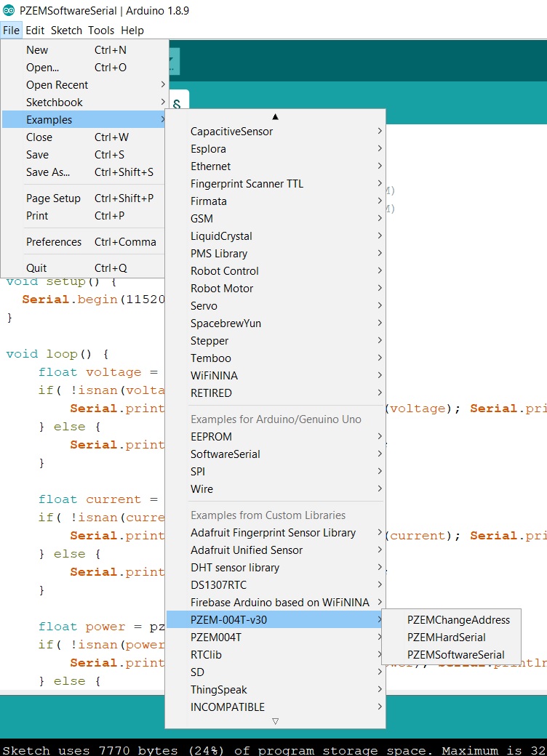This screenshot has width=547, height=756.
Task: Choose Close from File menu
Action: pyautogui.click(x=84, y=137)
